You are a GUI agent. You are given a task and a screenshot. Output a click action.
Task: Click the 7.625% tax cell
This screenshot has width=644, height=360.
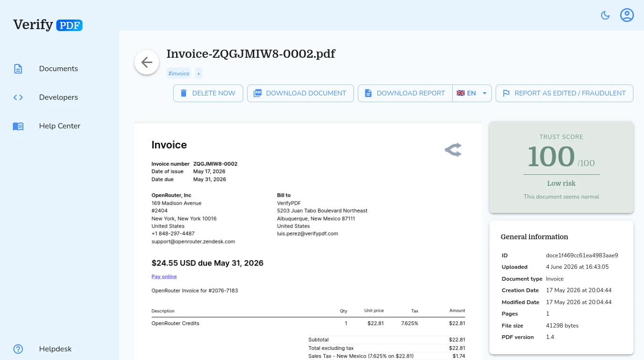pyautogui.click(x=410, y=323)
